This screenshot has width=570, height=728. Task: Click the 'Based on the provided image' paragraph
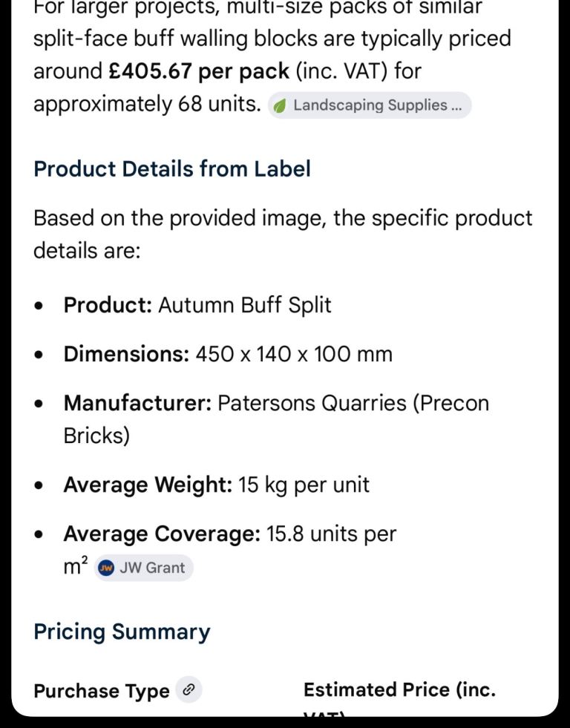283,217
